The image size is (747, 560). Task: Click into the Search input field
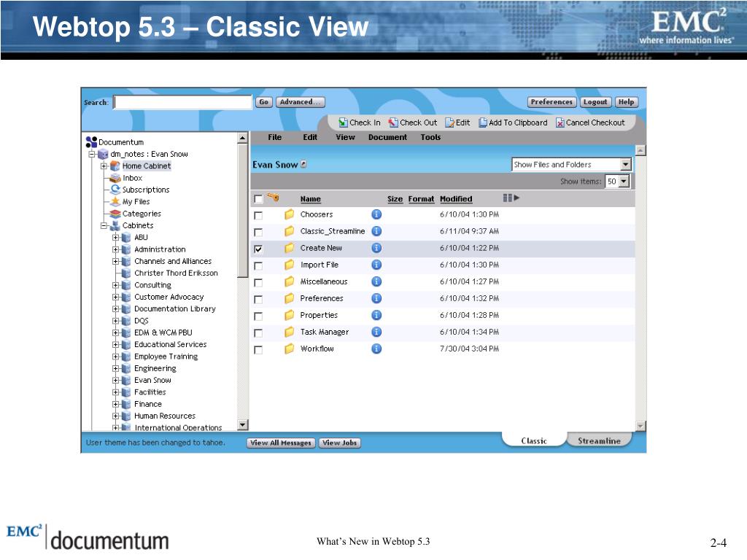coord(182,102)
